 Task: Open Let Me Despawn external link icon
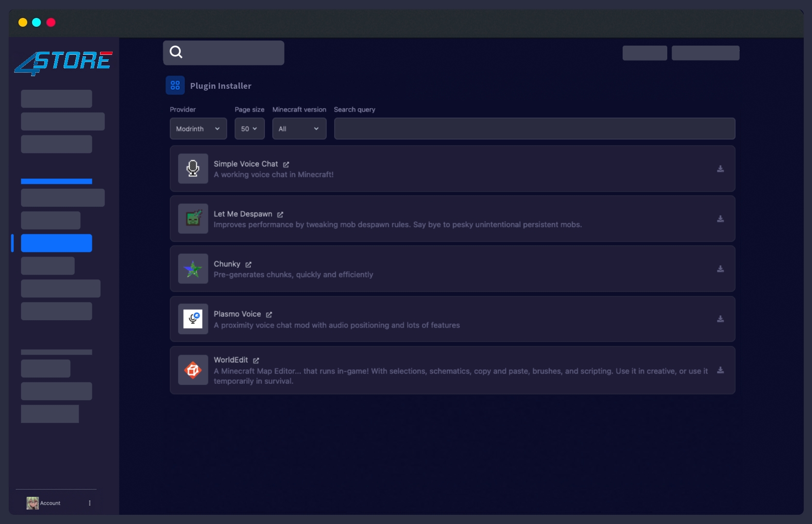280,214
